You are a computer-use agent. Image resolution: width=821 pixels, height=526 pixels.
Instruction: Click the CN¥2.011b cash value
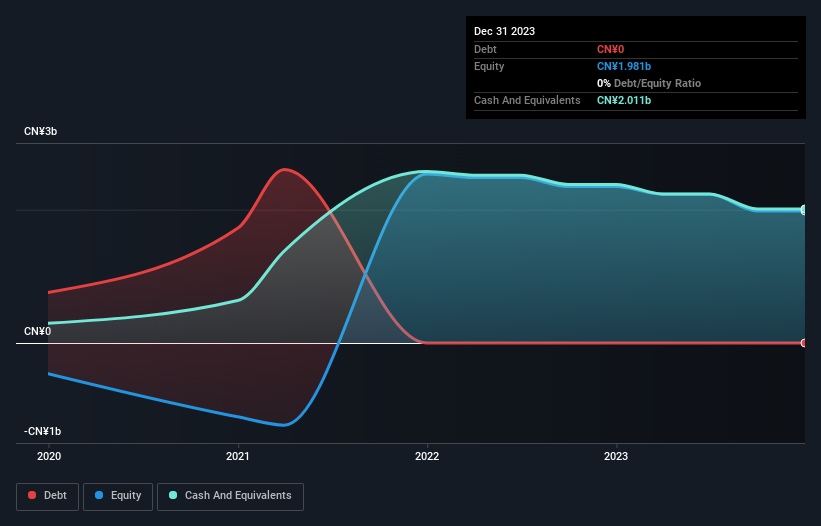(x=624, y=100)
